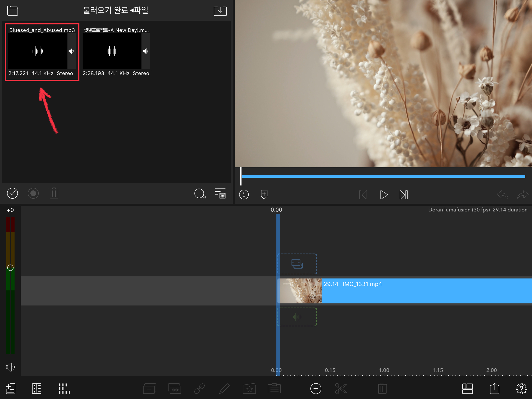Preview sound of Bluesed_and_Abused.mp3 speaker icon
Screen dimensions: 532x399
pyautogui.click(x=71, y=51)
